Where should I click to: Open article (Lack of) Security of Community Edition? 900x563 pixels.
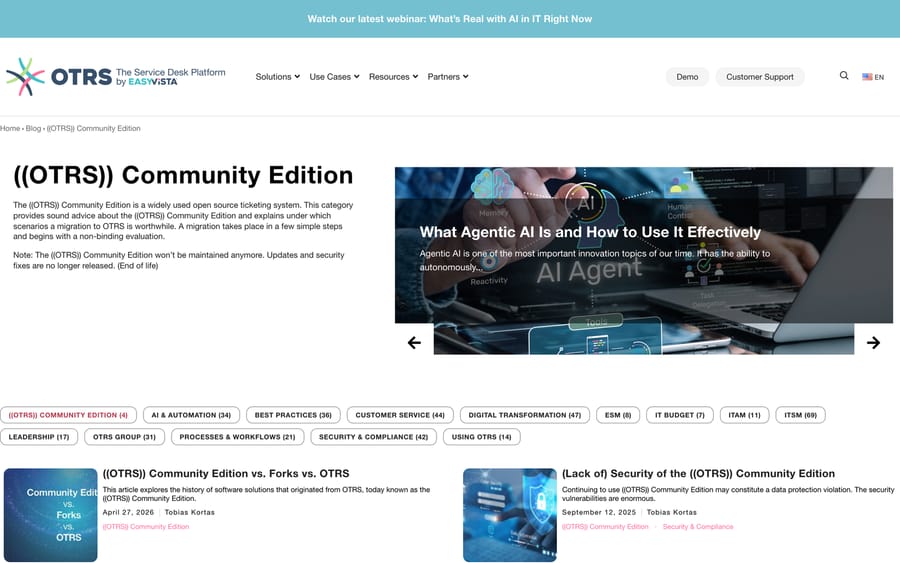click(x=699, y=473)
